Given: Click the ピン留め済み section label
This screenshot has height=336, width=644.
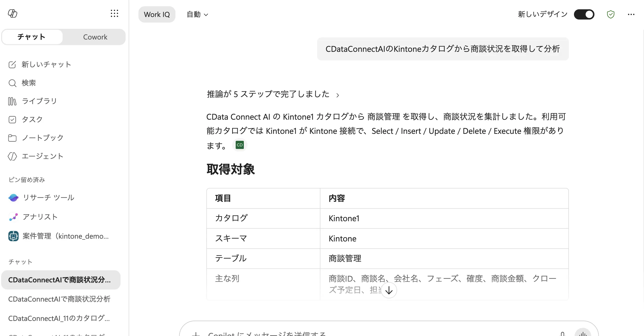Looking at the screenshot, I should (27, 180).
